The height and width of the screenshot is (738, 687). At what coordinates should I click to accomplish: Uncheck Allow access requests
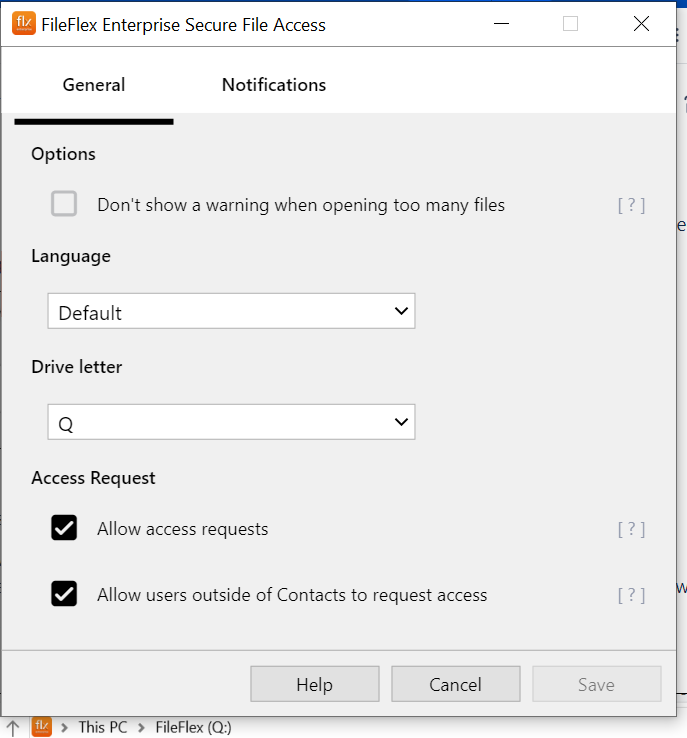pyautogui.click(x=64, y=528)
